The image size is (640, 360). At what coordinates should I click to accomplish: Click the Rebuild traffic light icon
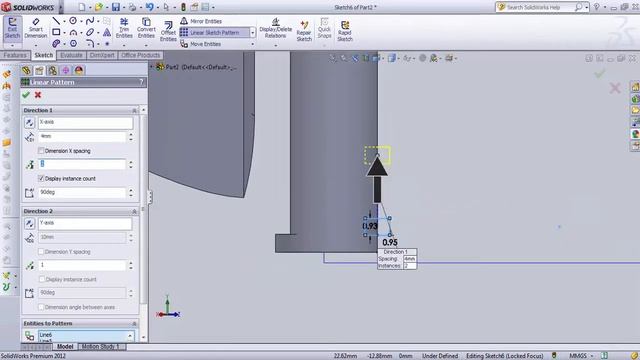pos(183,7)
